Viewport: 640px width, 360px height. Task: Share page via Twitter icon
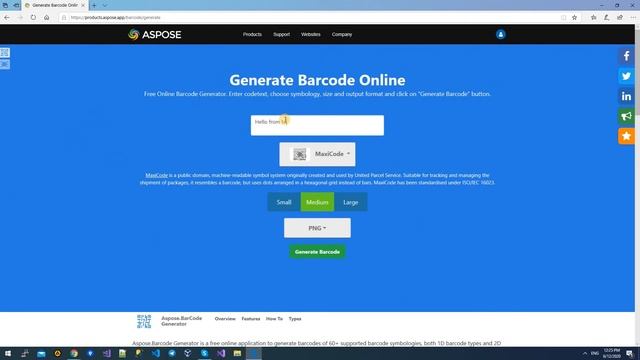(x=626, y=76)
